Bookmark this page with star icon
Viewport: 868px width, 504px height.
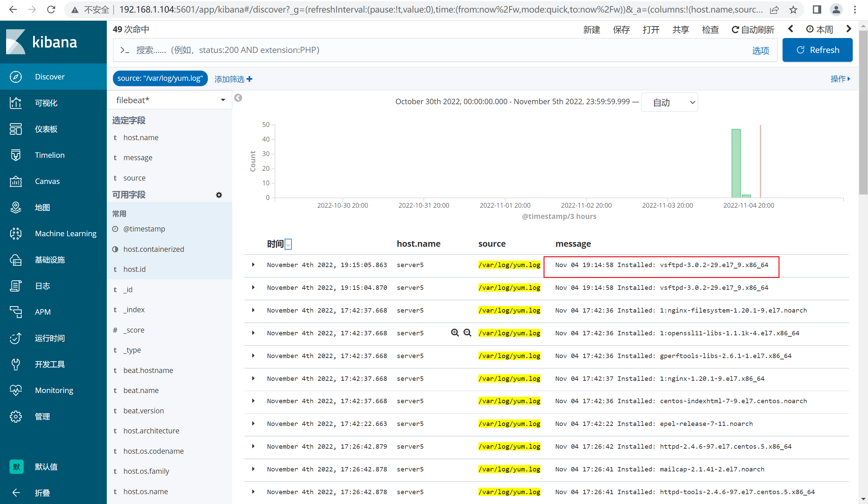(x=793, y=10)
